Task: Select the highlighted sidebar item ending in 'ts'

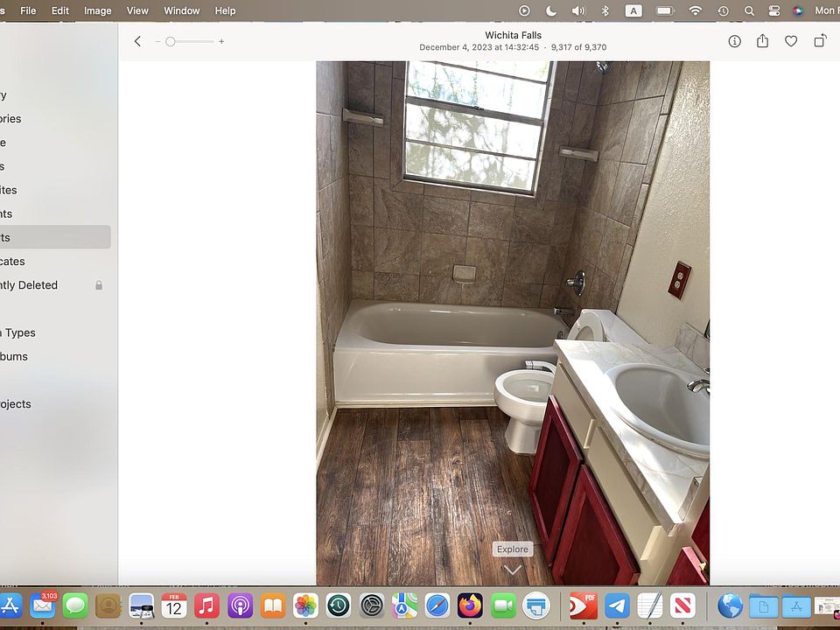Action: [53, 237]
